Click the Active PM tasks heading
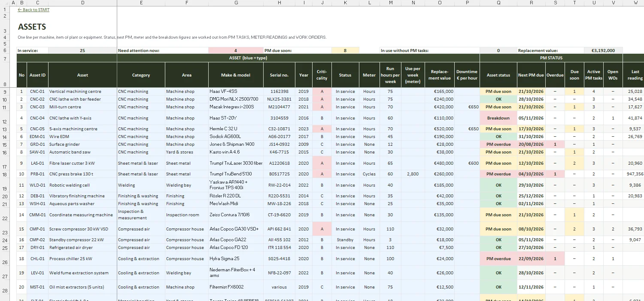Image resolution: width=644 pixels, height=301 pixels. [x=594, y=75]
